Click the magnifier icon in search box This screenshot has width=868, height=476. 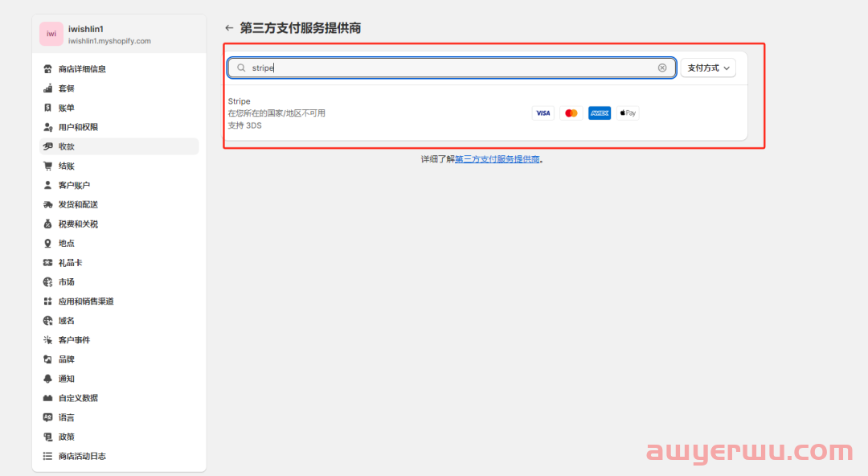tap(241, 68)
